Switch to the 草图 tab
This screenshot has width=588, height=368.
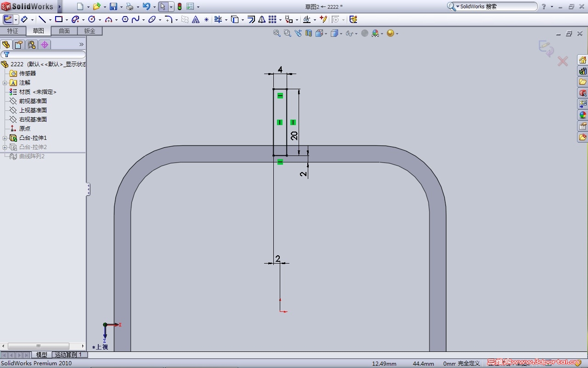(38, 31)
